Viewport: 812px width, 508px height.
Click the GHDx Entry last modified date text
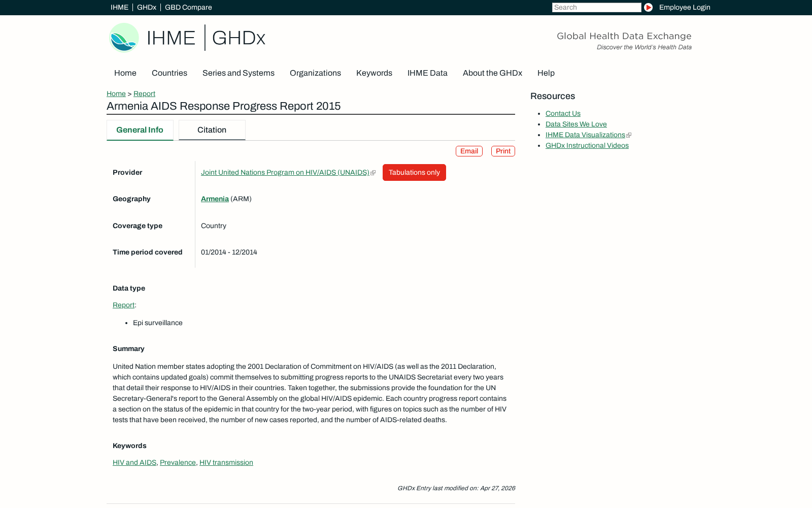pos(456,488)
